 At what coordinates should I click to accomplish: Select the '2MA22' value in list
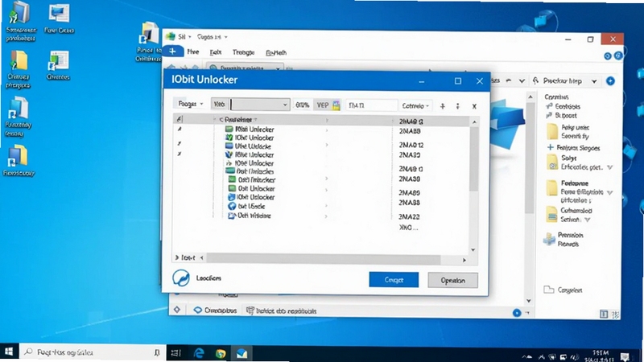coord(409,216)
